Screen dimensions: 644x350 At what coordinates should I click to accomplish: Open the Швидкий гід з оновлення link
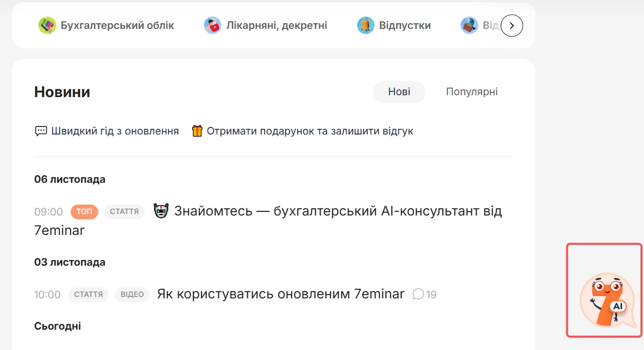point(115,131)
